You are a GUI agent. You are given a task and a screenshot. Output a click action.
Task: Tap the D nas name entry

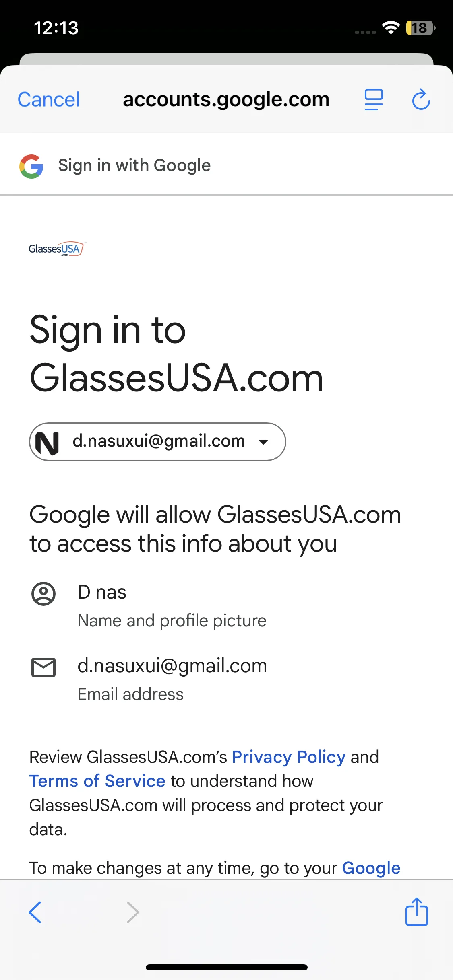pyautogui.click(x=102, y=592)
